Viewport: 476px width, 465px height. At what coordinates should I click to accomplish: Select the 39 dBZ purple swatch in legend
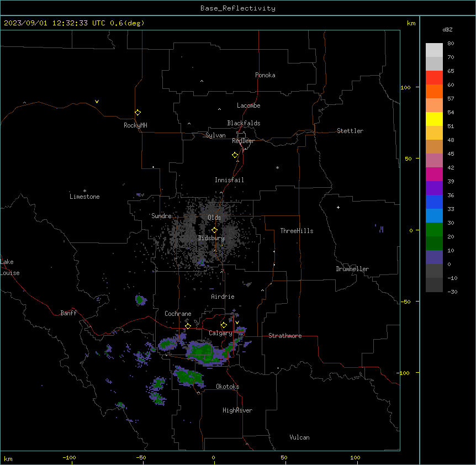[x=434, y=188]
